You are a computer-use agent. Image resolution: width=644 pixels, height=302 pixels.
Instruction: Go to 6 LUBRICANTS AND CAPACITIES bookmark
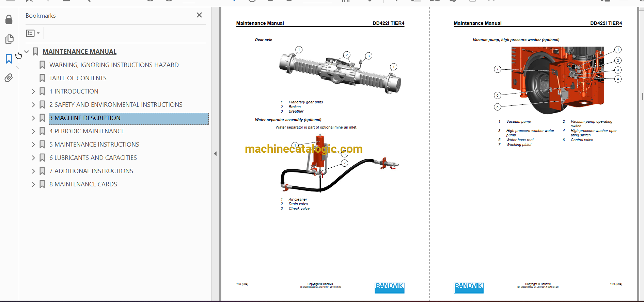[93, 158]
